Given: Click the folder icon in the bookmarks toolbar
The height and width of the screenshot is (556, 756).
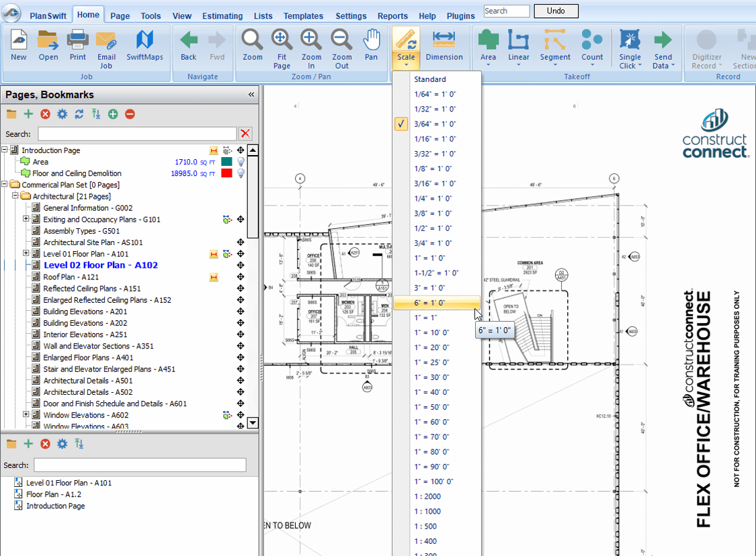Looking at the screenshot, I should point(11,444).
